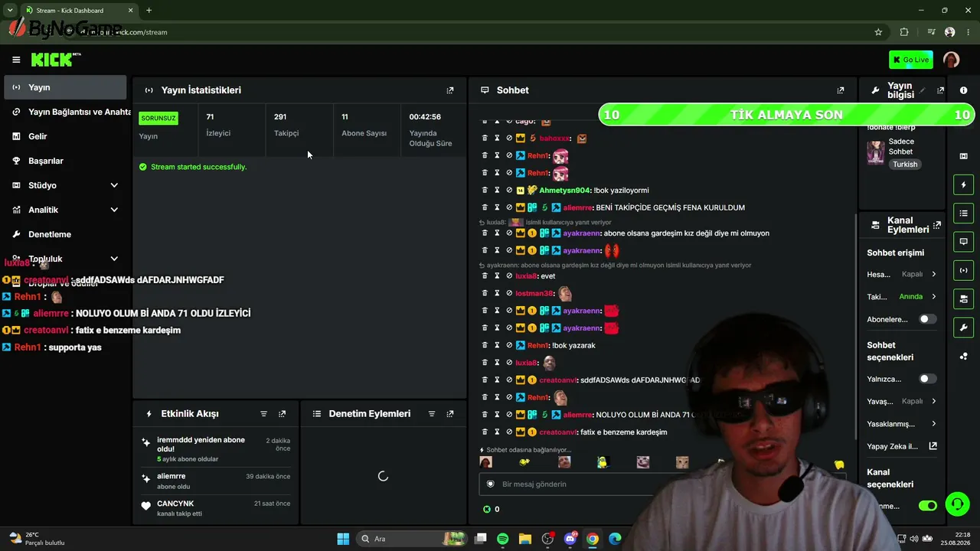Viewport: 980px width, 551px height.
Task: Open the Windows Start menu
Action: pos(343,539)
